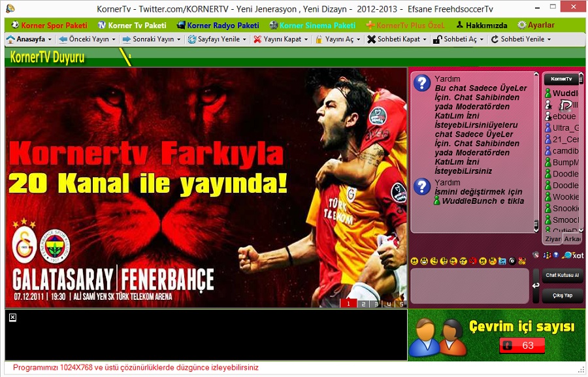
Task: Go to banner slide 1
Action: click(x=348, y=303)
